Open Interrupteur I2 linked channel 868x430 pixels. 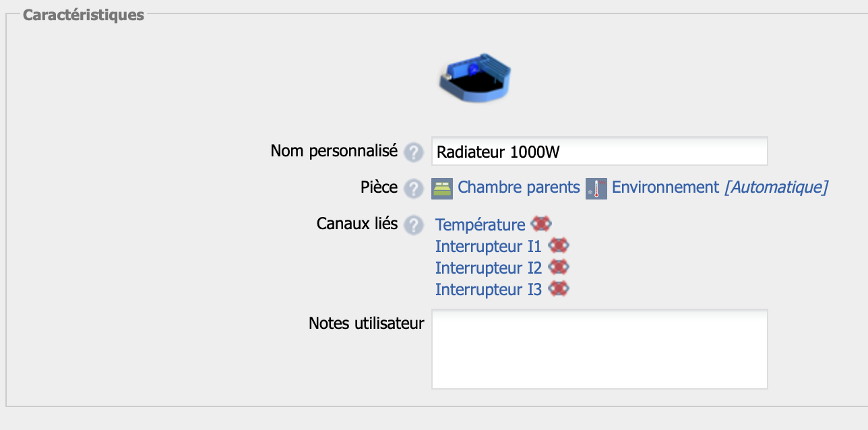488,268
